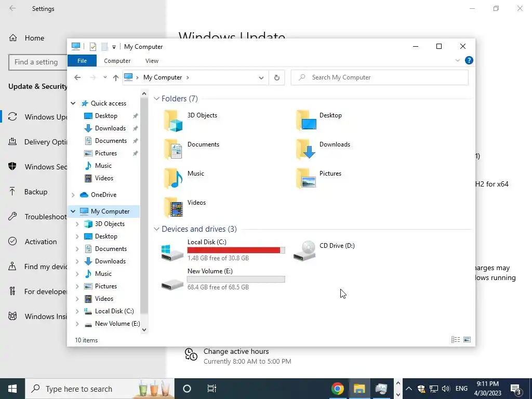Click the New folder quick access toolbar icon
Screen dimensions: 532x399
coord(104,47)
